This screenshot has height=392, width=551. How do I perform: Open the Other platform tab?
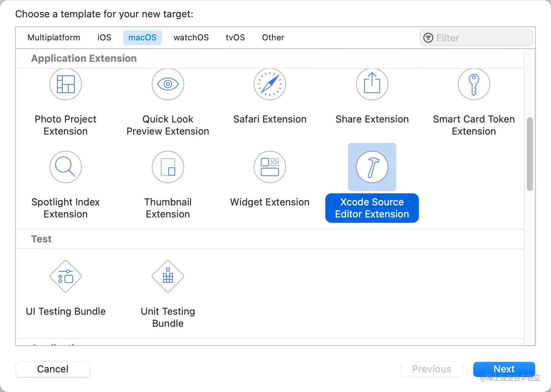click(x=273, y=38)
